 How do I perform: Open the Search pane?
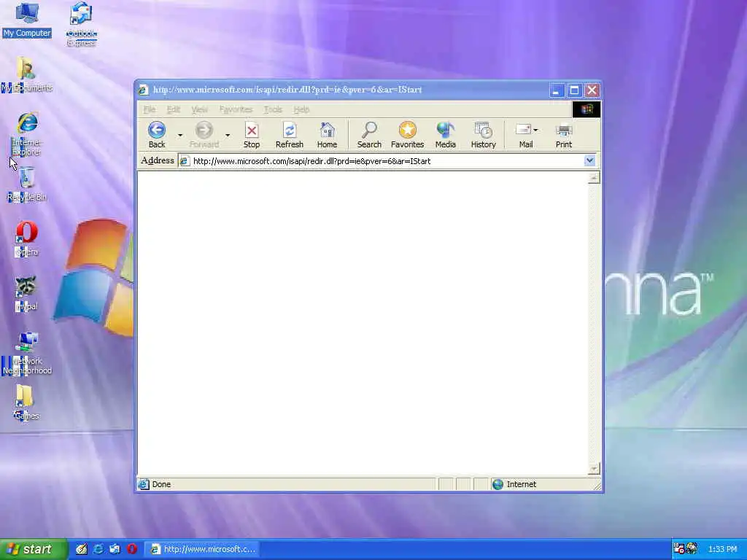click(x=369, y=135)
